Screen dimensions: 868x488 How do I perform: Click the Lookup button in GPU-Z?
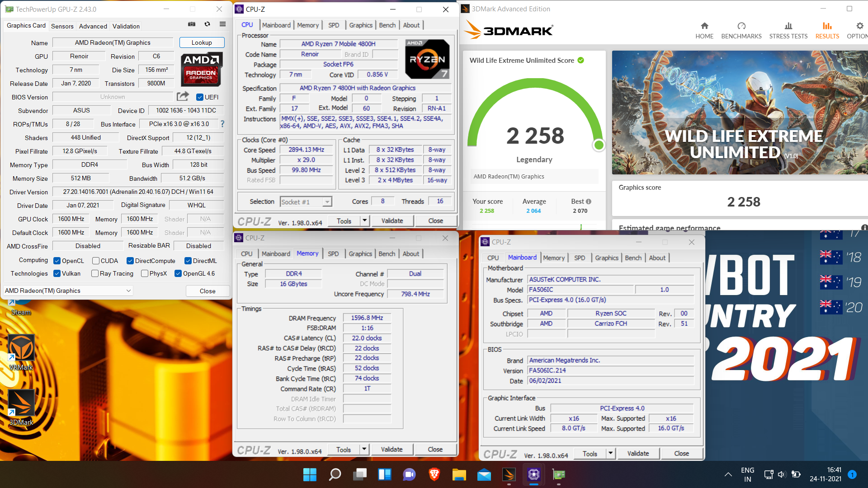click(202, 42)
